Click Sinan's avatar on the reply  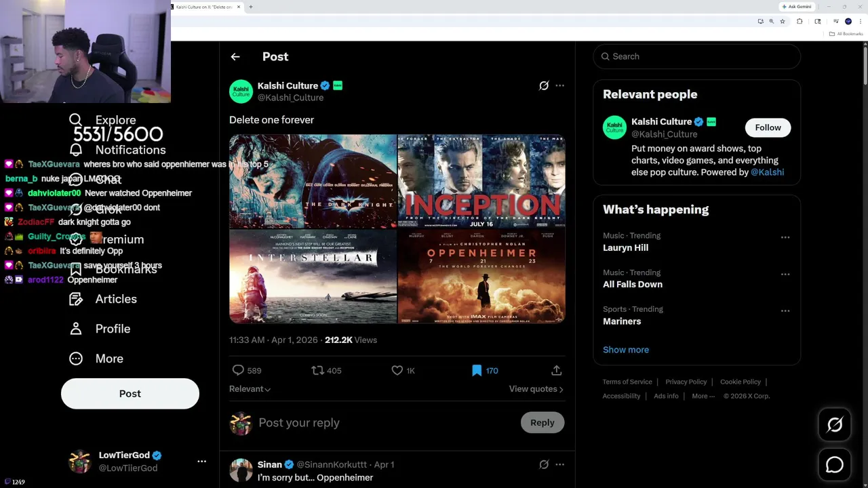(x=241, y=470)
